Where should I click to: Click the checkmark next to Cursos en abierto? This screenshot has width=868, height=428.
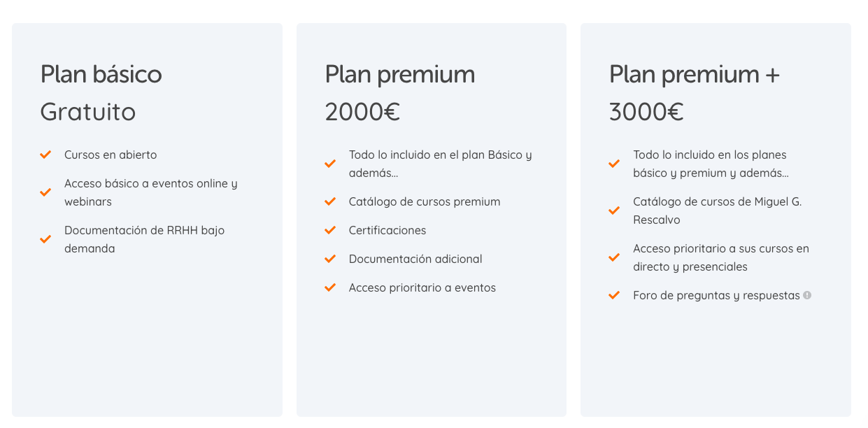[x=45, y=155]
